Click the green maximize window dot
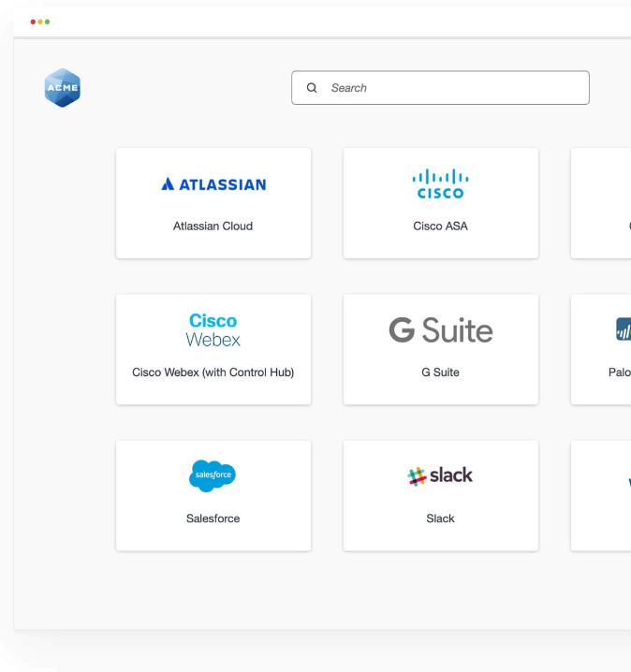Viewport: 631px width, 672px height. coord(47,22)
